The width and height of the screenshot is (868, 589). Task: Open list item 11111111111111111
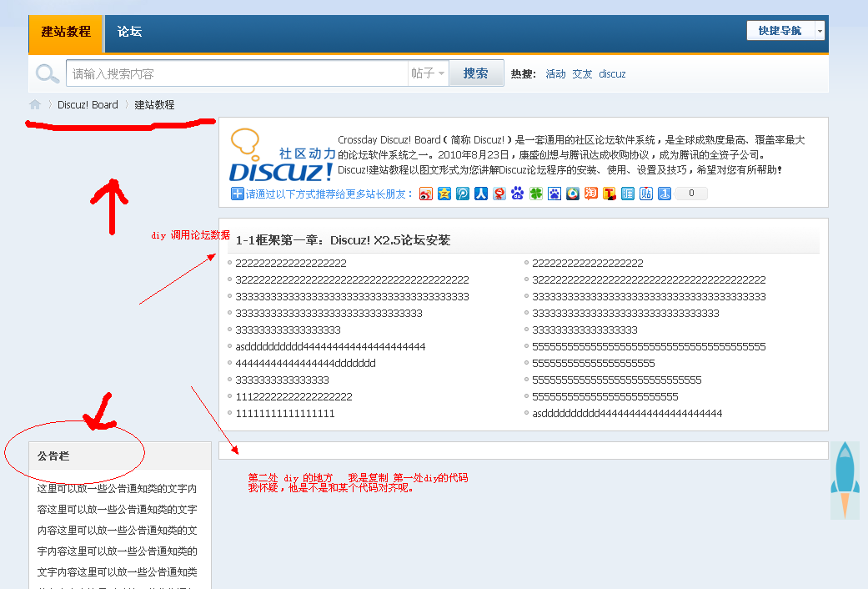(284, 413)
